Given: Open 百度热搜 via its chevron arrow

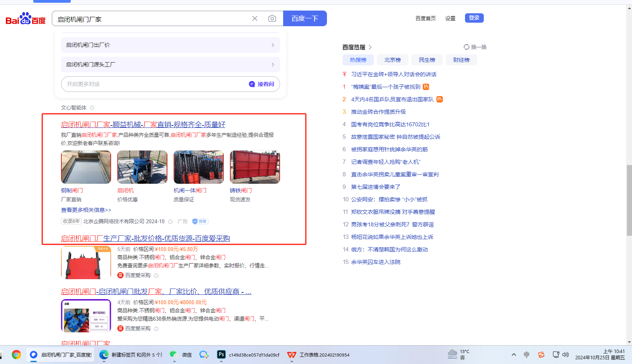Looking at the screenshot, I should pos(370,47).
